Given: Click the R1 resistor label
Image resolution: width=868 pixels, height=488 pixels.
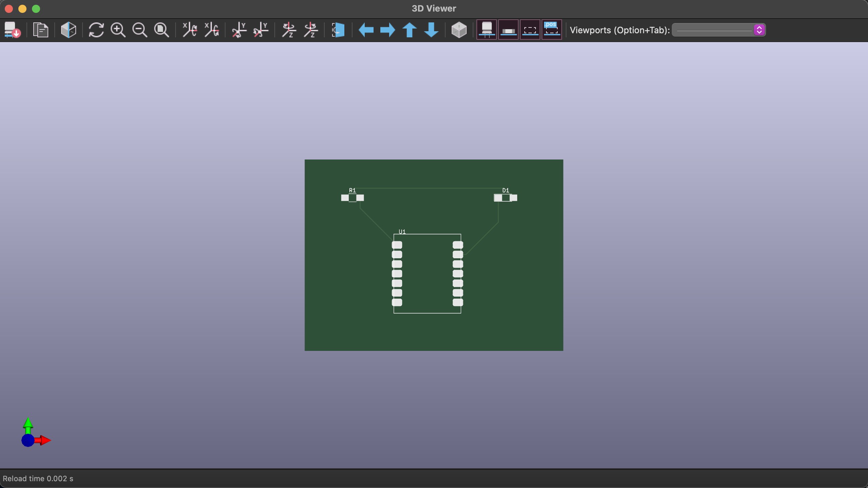Looking at the screenshot, I should click(352, 190).
